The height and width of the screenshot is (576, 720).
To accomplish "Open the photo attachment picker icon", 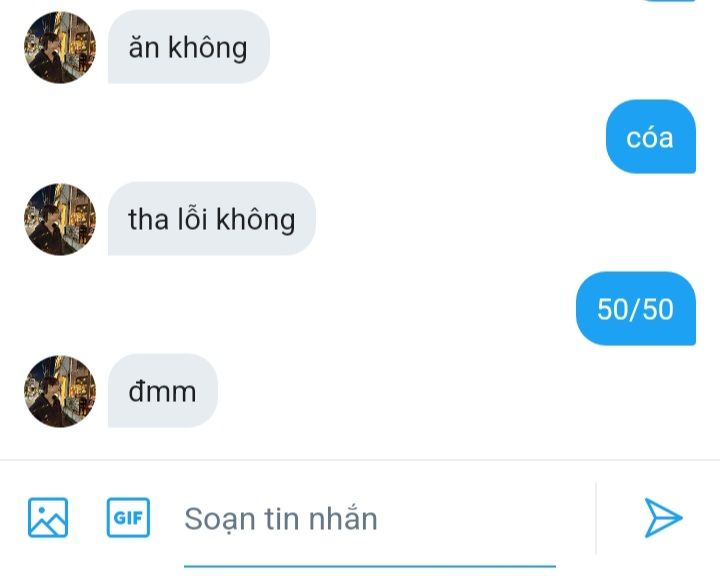I will click(48, 517).
